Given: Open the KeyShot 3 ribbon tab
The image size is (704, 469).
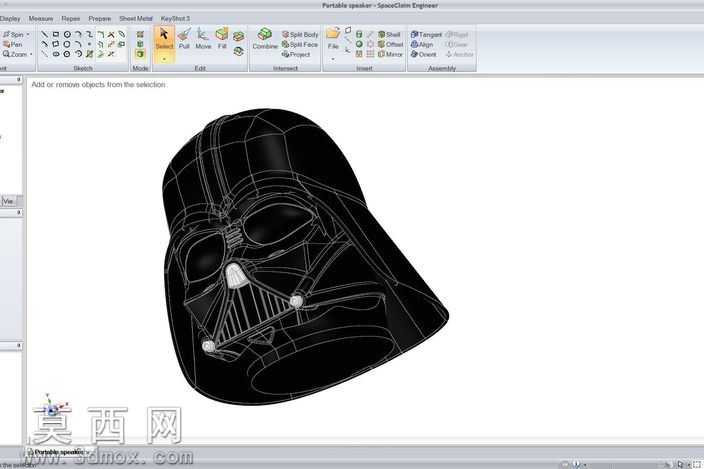Looking at the screenshot, I should [175, 18].
